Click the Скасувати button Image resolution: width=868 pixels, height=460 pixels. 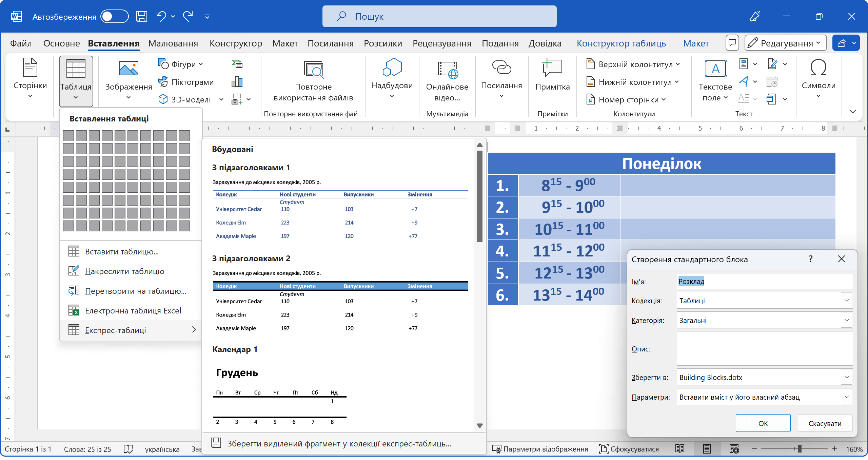coord(825,423)
